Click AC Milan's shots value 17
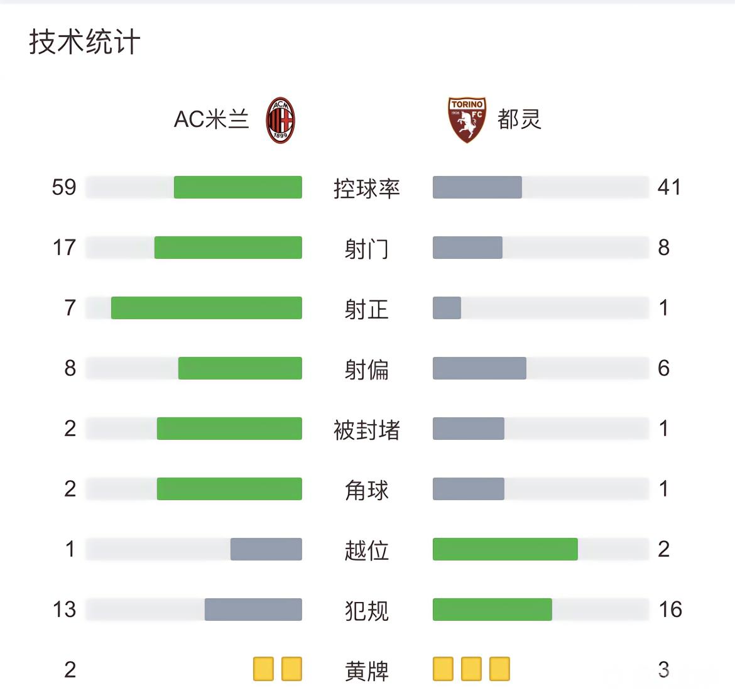Viewport: 735px width, 700px height. click(64, 248)
